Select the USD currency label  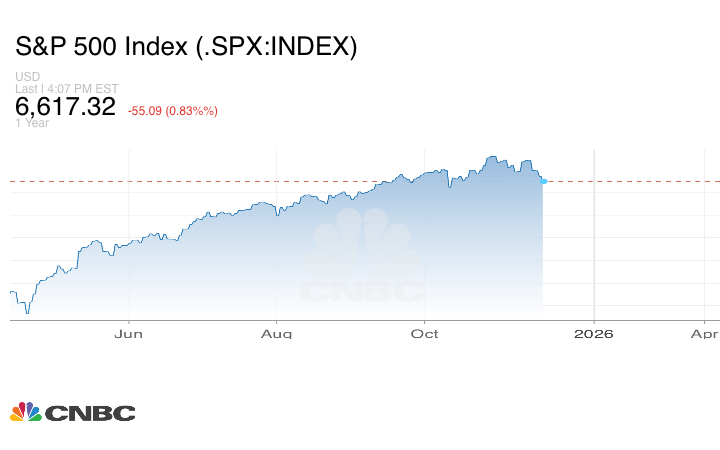[x=27, y=77]
